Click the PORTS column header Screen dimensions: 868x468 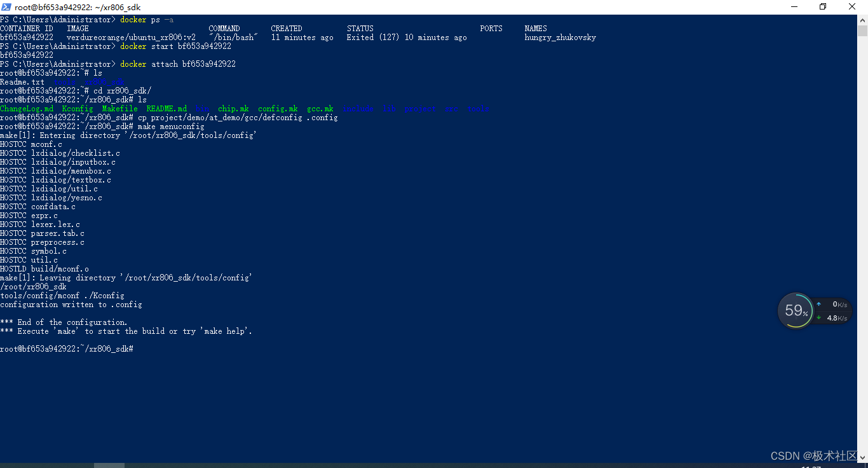491,29
